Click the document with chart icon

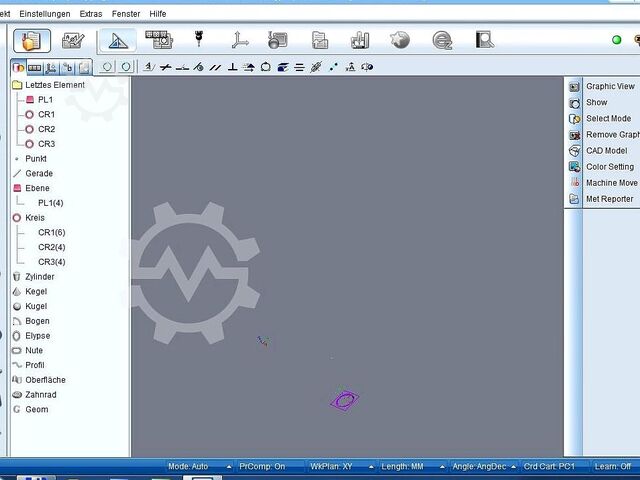320,40
